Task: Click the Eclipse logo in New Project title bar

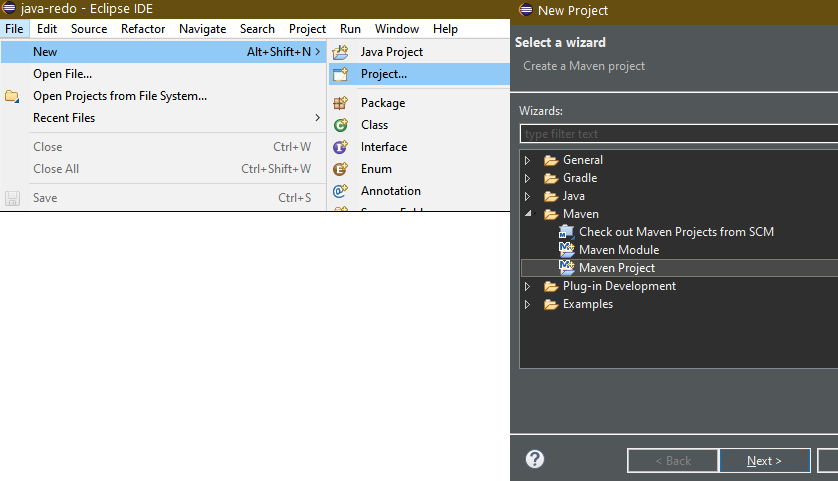Action: point(526,10)
